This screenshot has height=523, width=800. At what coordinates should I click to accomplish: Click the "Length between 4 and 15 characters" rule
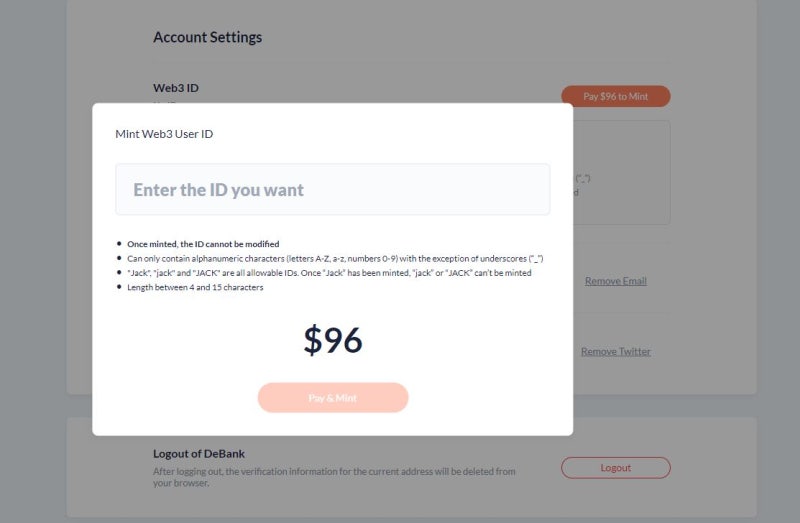coord(195,287)
